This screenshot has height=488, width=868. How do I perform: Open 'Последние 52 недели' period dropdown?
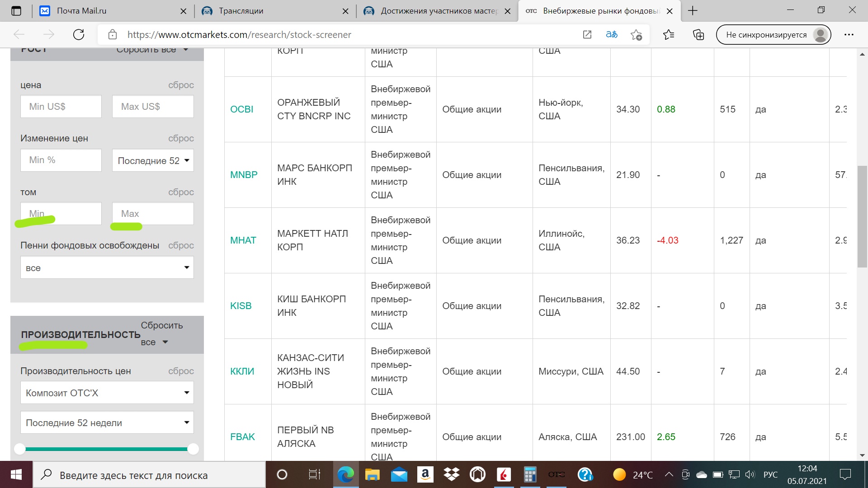pos(107,422)
